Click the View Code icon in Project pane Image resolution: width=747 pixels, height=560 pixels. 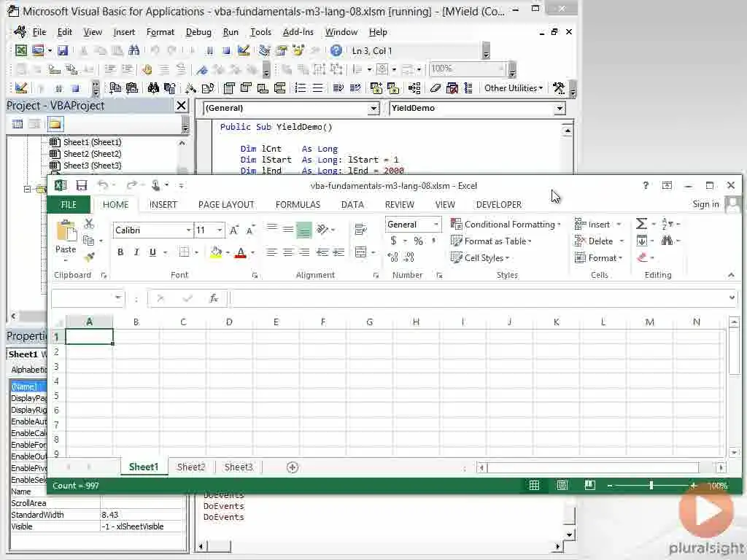point(18,124)
